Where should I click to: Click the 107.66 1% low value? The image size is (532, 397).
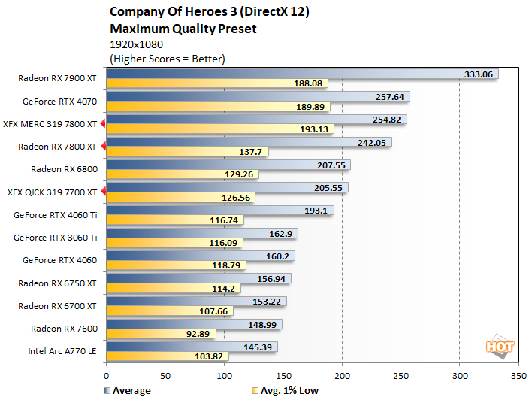click(x=213, y=311)
